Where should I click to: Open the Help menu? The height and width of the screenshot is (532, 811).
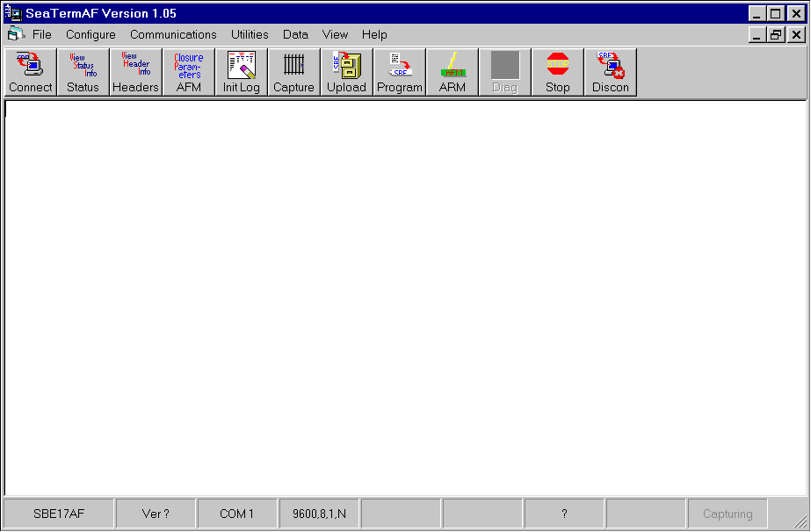click(x=374, y=34)
